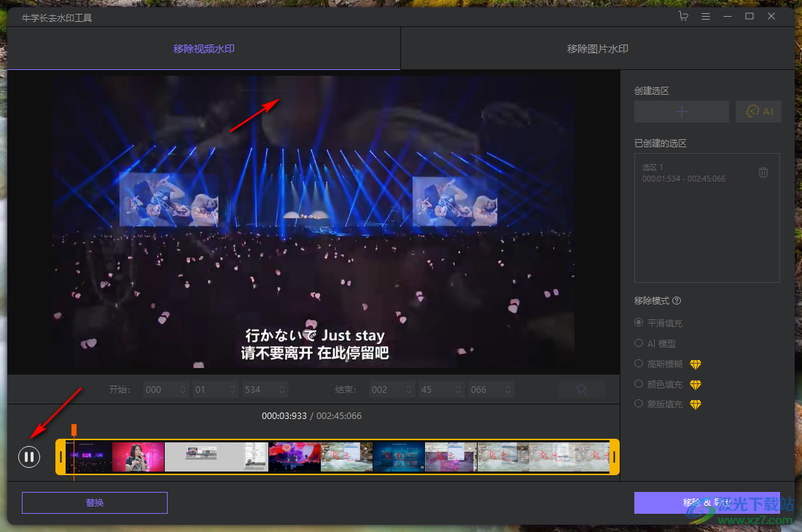The height and width of the screenshot is (532, 802).
Task: Adjust stepper arrows of start 01 field
Action: tap(233, 389)
